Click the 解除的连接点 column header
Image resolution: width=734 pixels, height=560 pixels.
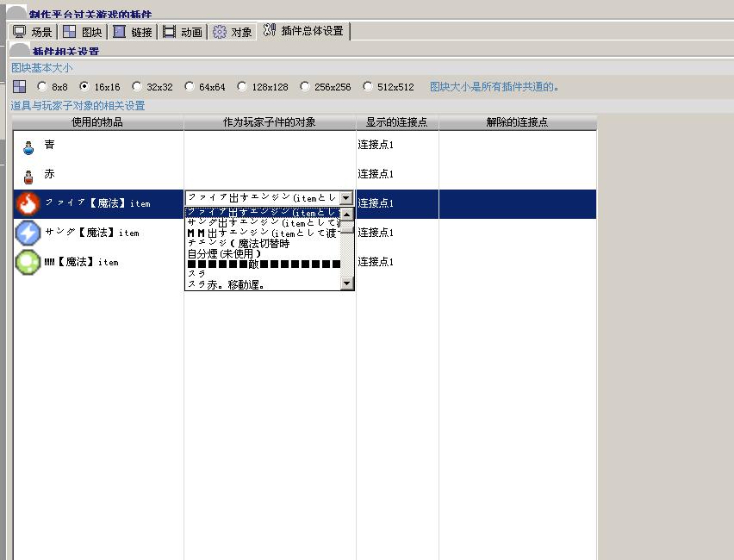pos(517,122)
